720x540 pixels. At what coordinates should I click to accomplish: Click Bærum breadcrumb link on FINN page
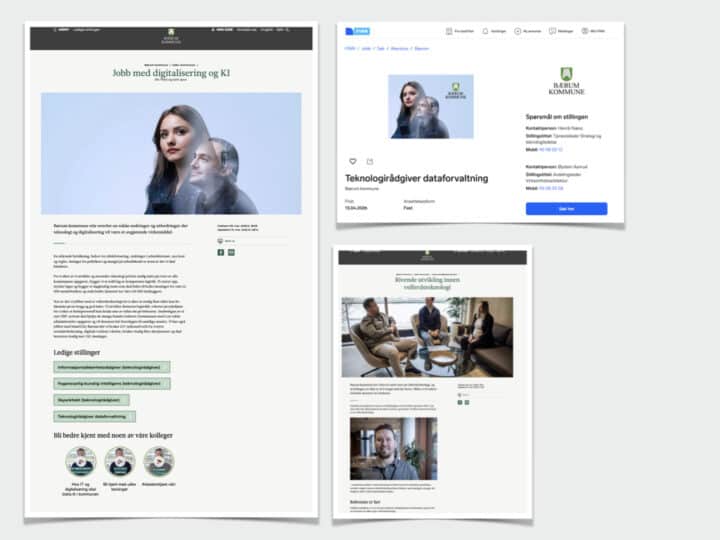422,47
